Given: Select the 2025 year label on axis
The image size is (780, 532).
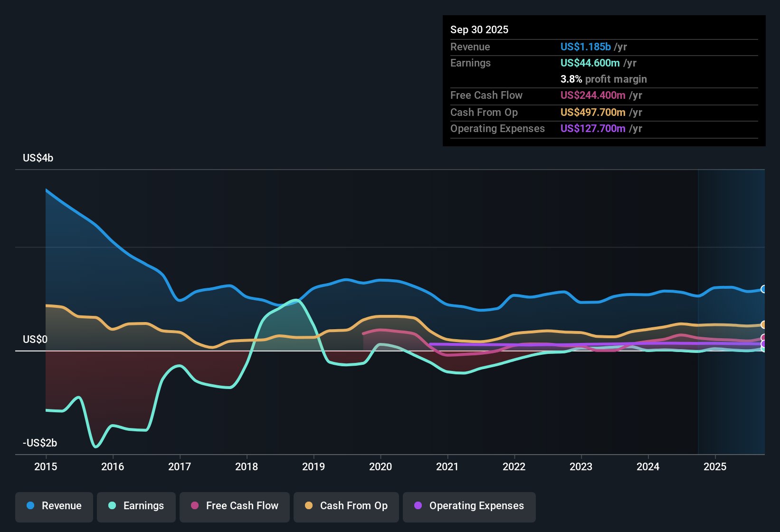Looking at the screenshot, I should tap(715, 467).
